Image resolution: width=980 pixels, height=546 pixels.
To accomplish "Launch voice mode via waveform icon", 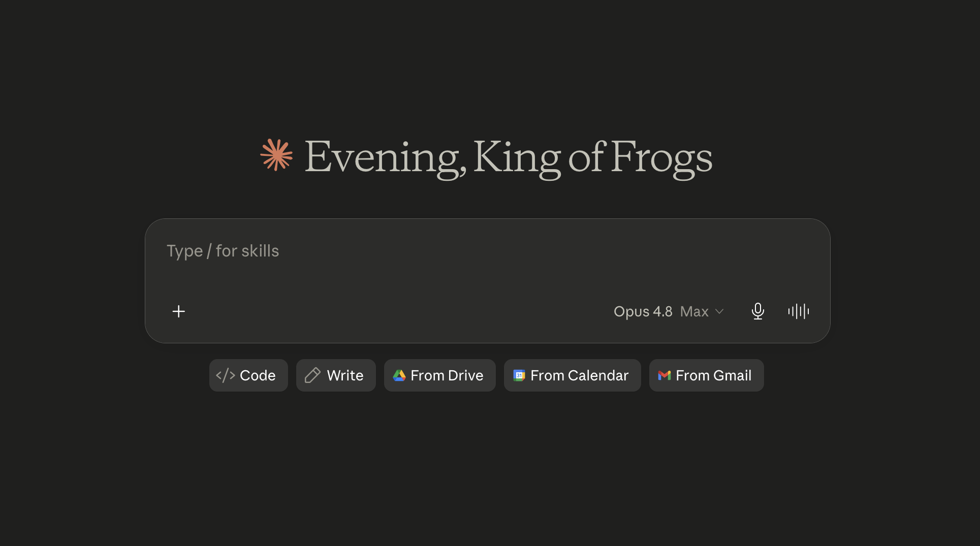I will tap(798, 311).
